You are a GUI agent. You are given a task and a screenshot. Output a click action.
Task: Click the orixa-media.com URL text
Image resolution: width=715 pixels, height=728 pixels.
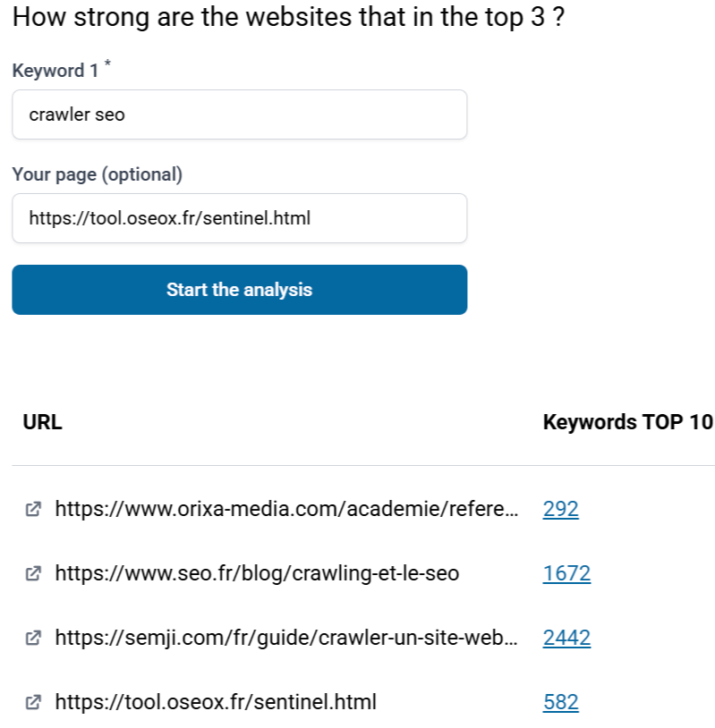286,510
